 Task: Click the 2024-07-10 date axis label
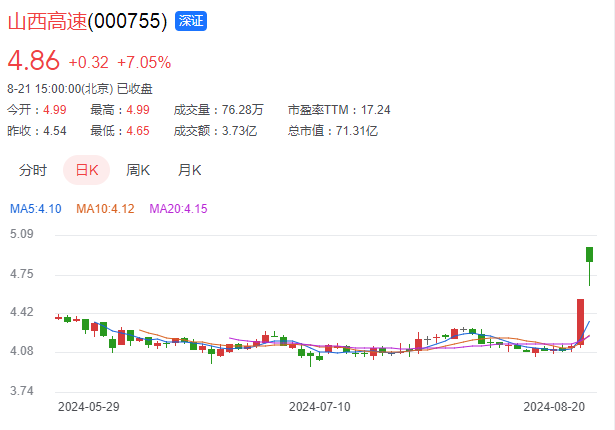tap(320, 406)
